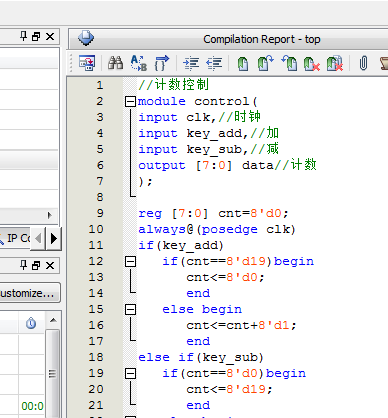The image size is (388, 418).
Task: Pin the lower left panel
Action: 23,265
